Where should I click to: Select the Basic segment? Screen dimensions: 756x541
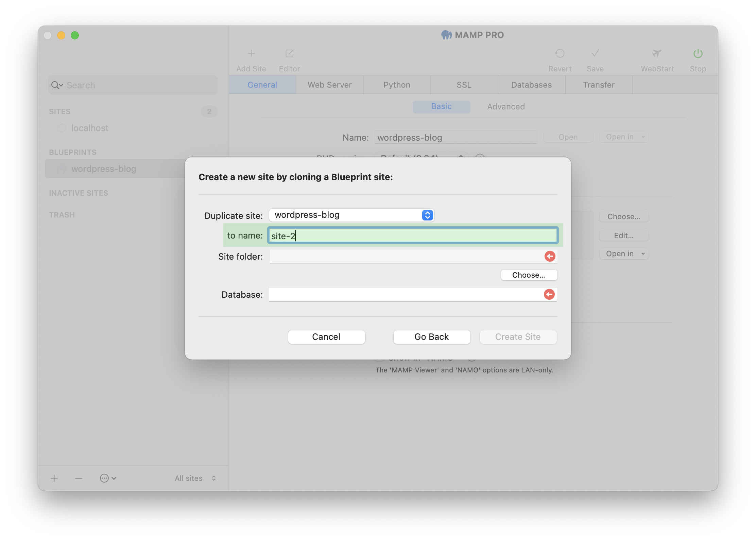coord(442,107)
